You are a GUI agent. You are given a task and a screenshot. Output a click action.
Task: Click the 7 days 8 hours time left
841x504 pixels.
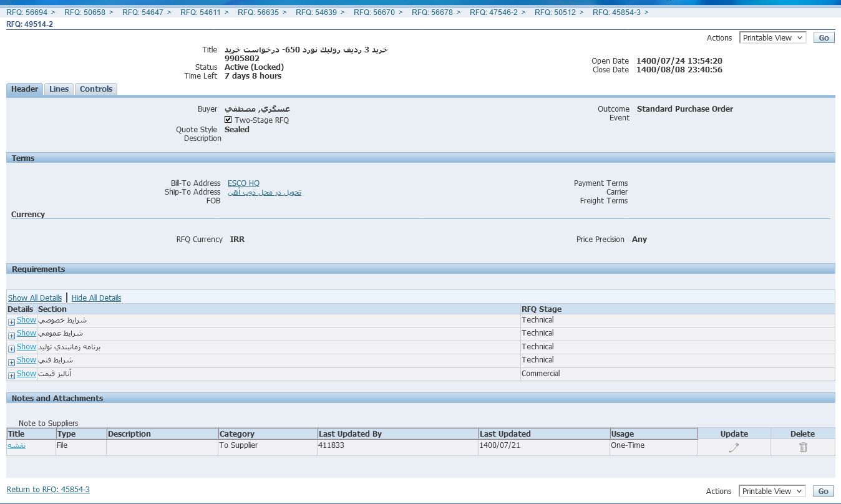coord(253,76)
